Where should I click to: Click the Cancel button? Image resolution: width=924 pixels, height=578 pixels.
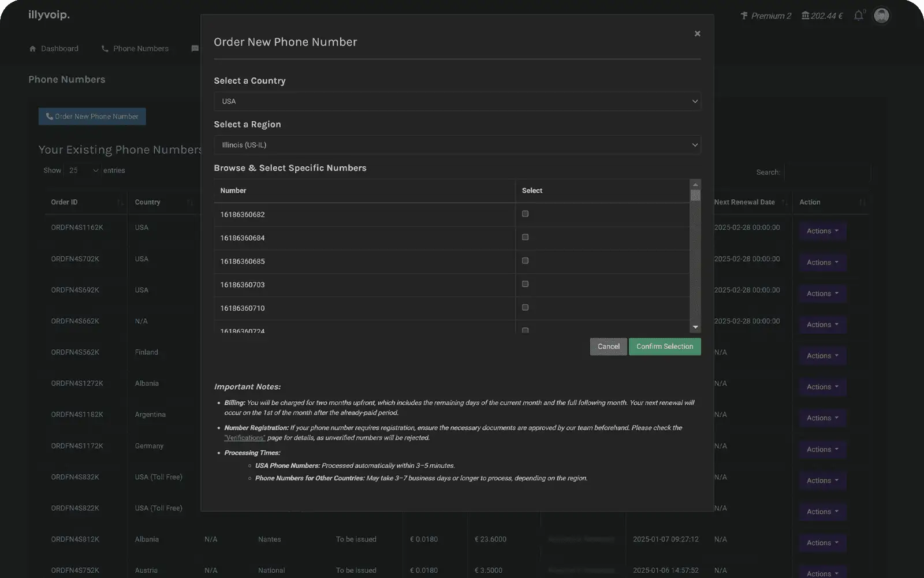[x=608, y=346]
